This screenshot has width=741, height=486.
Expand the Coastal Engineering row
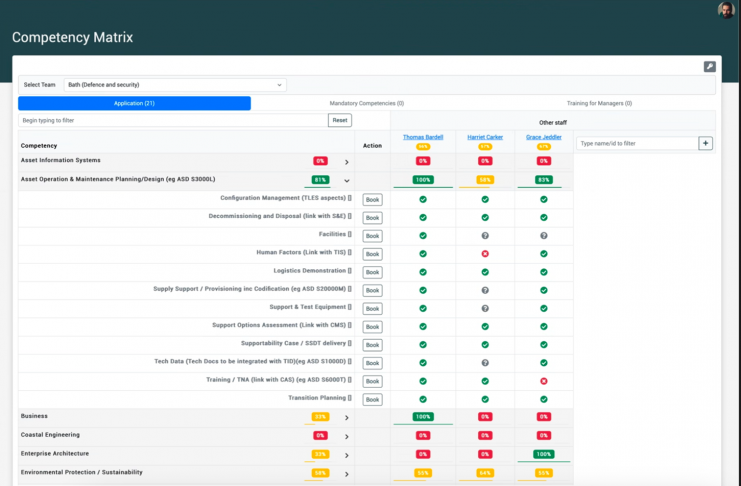346,437
